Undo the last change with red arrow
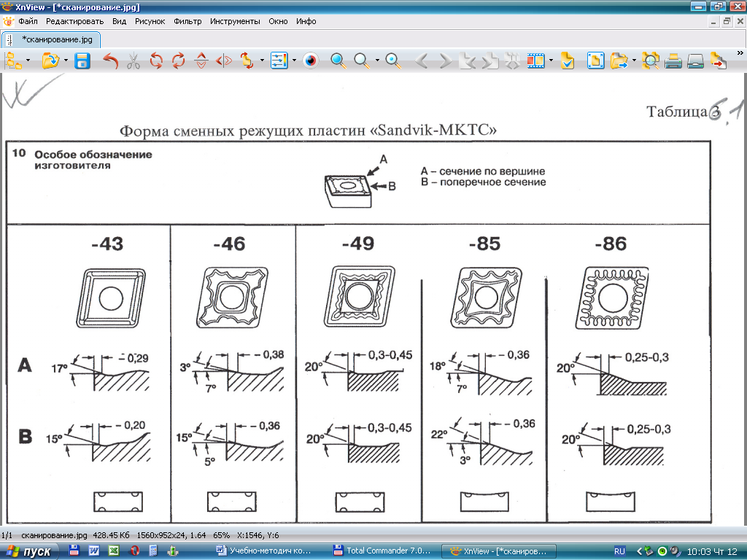 [110, 61]
